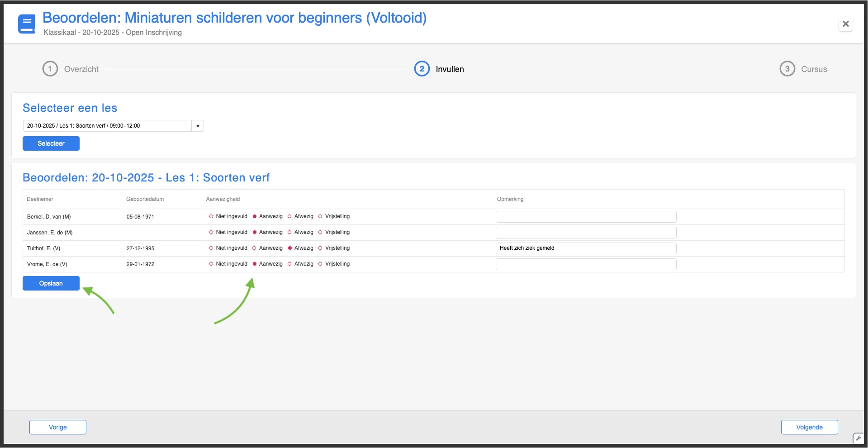Mark Vrome, E. de as Afwezig
This screenshot has height=448, width=868.
[x=289, y=264]
